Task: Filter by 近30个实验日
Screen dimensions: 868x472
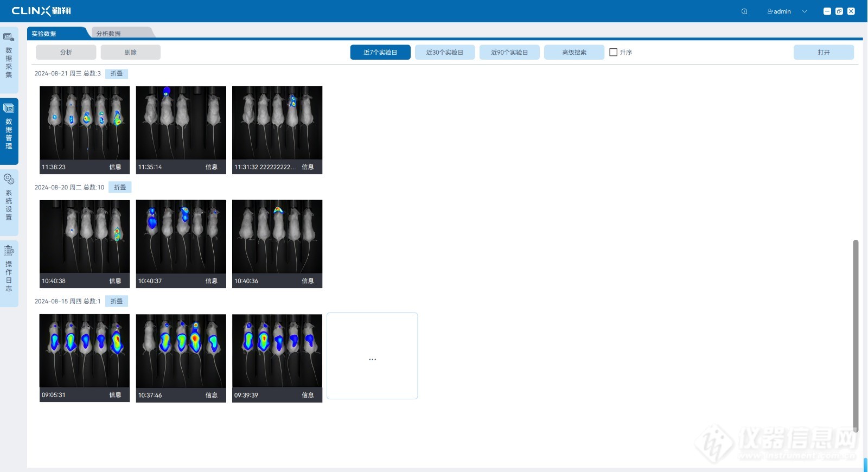Action: tap(445, 53)
